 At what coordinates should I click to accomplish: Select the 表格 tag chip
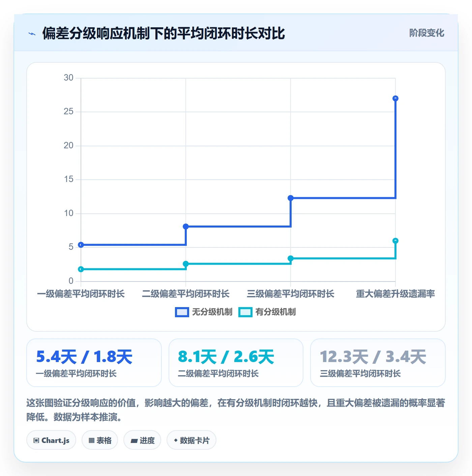[100, 440]
